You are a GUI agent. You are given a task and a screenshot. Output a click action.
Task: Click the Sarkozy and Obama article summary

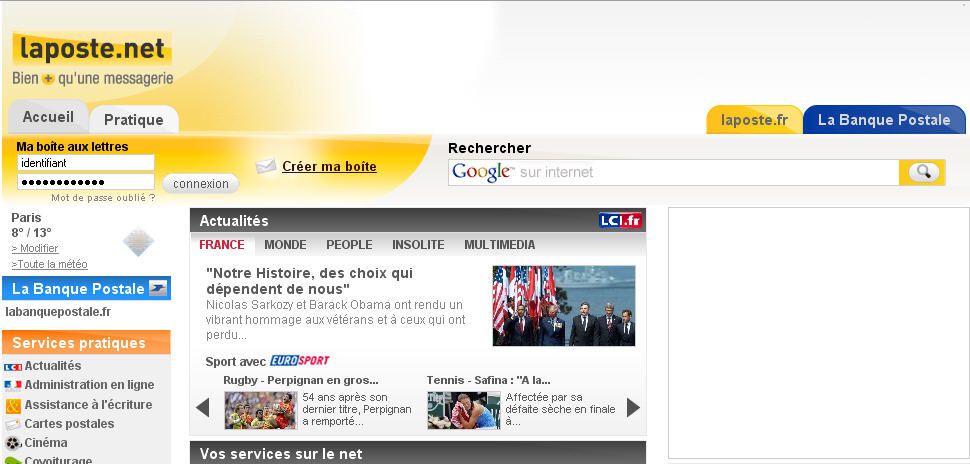click(x=335, y=320)
